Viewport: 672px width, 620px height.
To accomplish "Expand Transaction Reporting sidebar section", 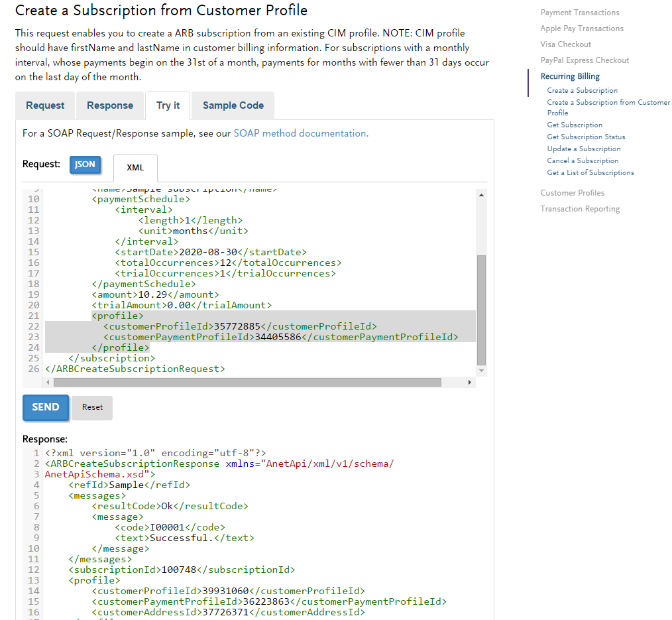I will (x=580, y=209).
